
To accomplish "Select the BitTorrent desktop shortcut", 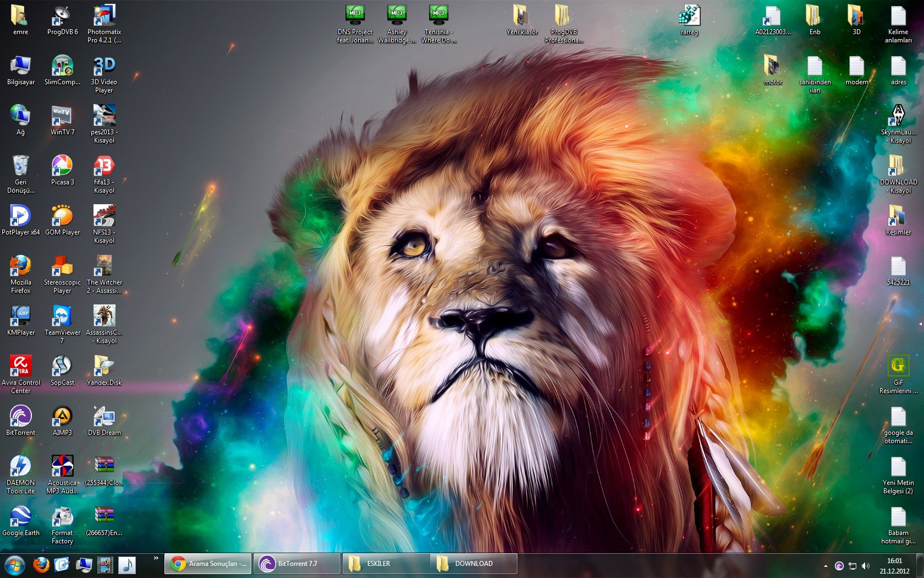I will click(20, 421).
